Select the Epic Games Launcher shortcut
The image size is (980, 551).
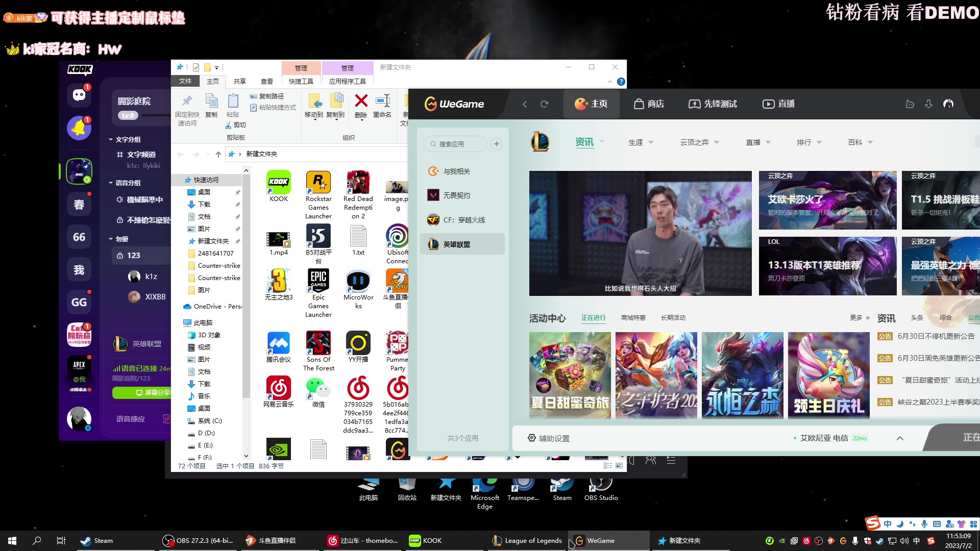point(318,293)
